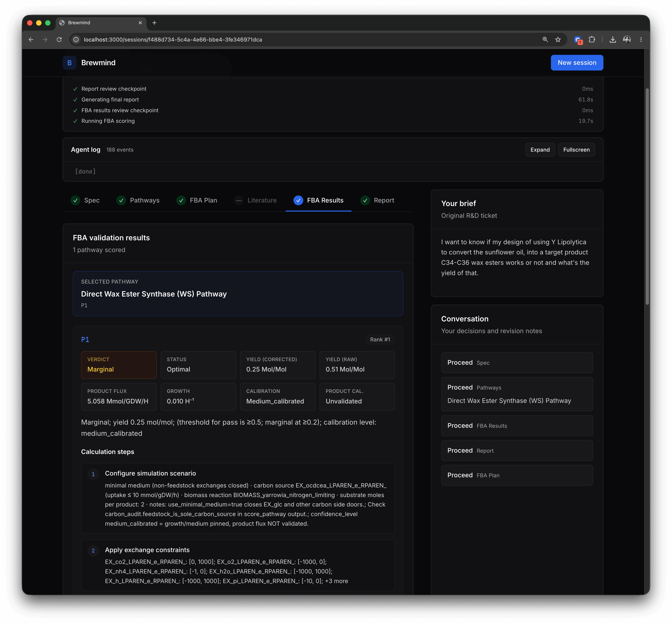The width and height of the screenshot is (672, 624).
Task: Click checkmark beside Report review checkpoint
Action: (75, 89)
